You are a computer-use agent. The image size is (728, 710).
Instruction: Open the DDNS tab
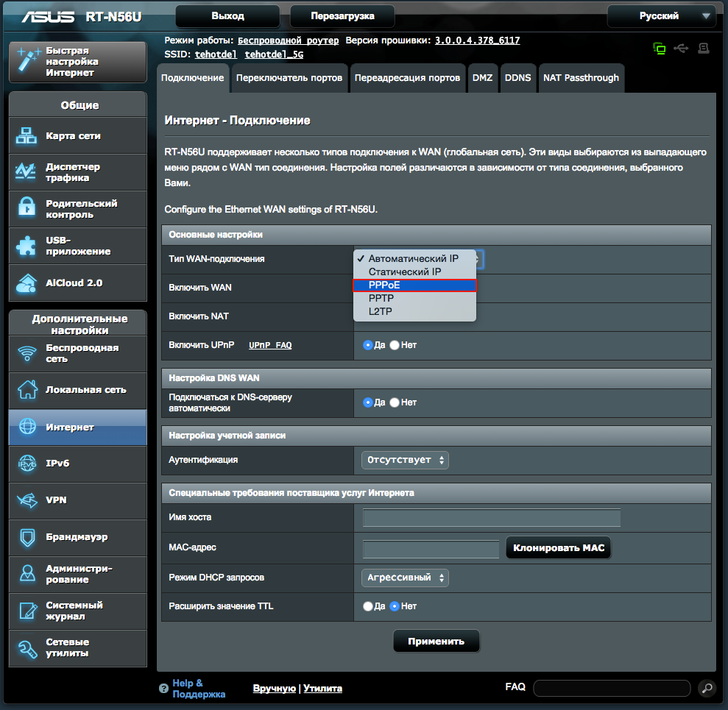(x=517, y=78)
